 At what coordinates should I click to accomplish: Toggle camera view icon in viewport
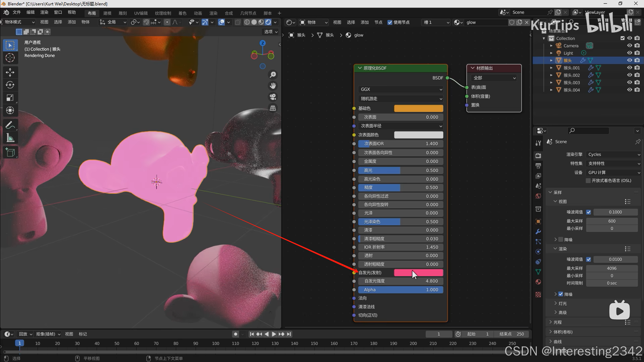(x=273, y=97)
